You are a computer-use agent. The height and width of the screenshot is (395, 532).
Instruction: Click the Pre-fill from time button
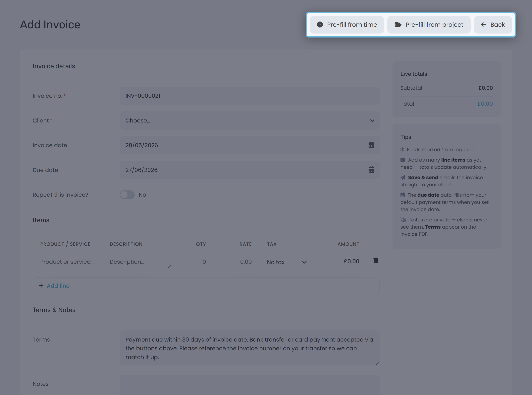347,25
